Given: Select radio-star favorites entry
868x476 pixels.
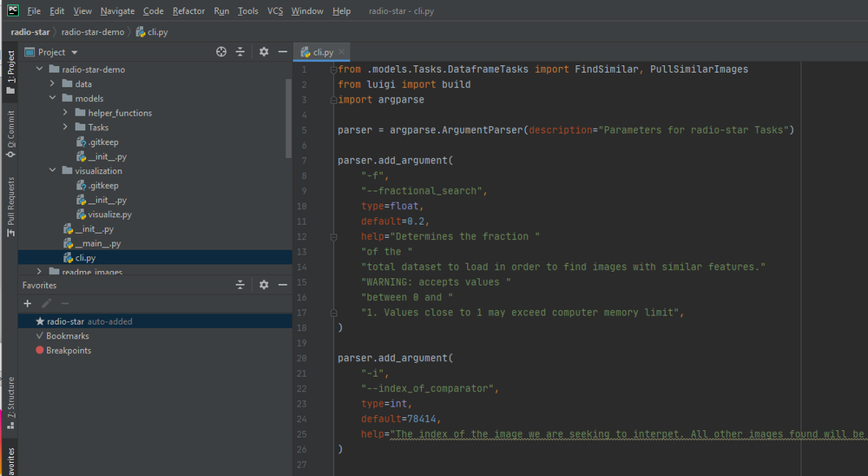Looking at the screenshot, I should click(x=155, y=321).
